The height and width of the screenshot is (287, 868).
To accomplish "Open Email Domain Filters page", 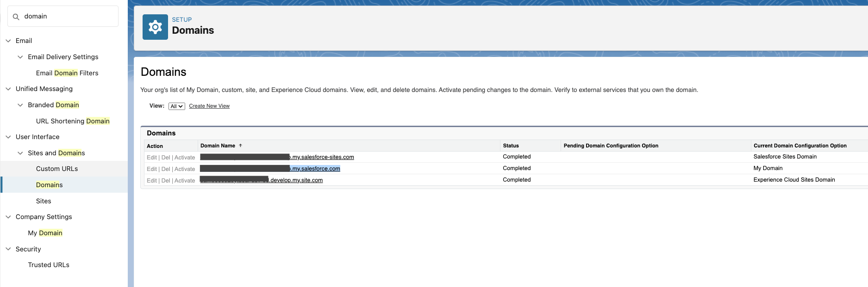I will tap(67, 73).
